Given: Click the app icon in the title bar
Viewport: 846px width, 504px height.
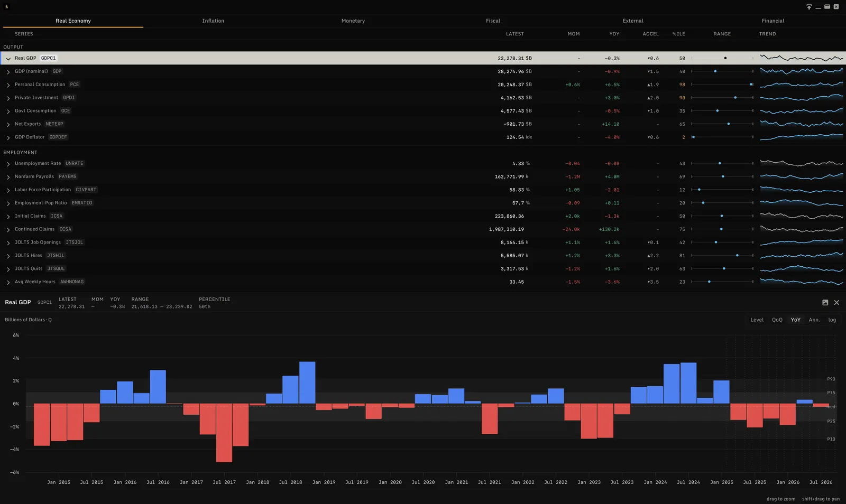Looking at the screenshot, I should (x=7, y=7).
